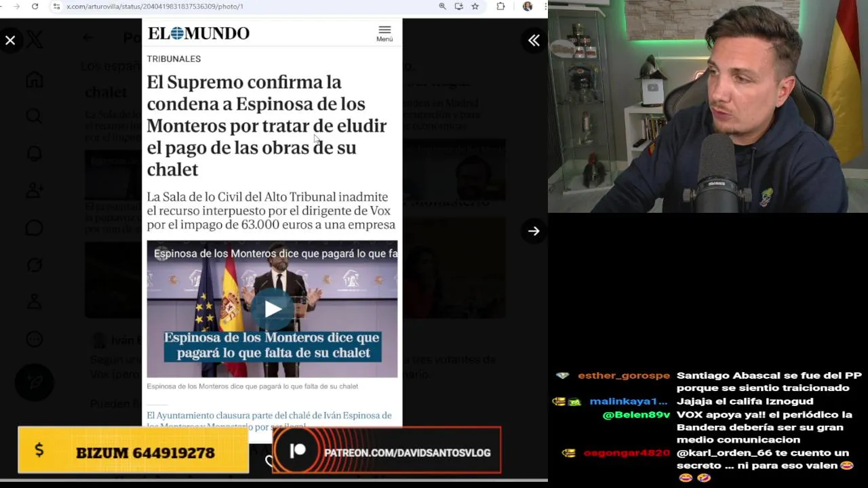
Task: Click chat mention @Belen89v
Action: 636,415
